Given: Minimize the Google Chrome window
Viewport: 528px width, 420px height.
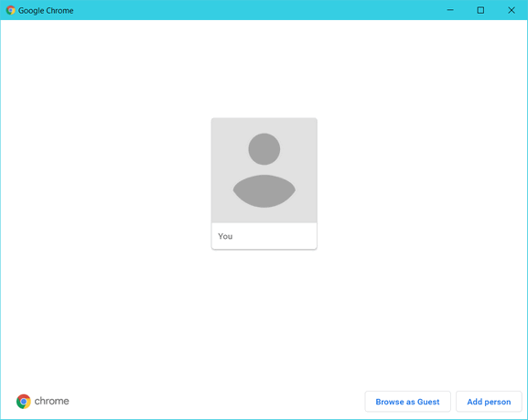Looking at the screenshot, I should [x=450, y=10].
